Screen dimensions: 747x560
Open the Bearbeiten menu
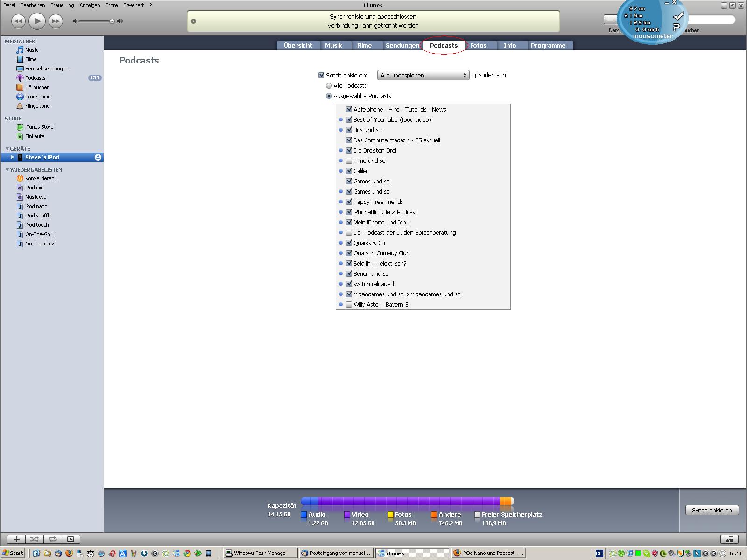tap(33, 5)
